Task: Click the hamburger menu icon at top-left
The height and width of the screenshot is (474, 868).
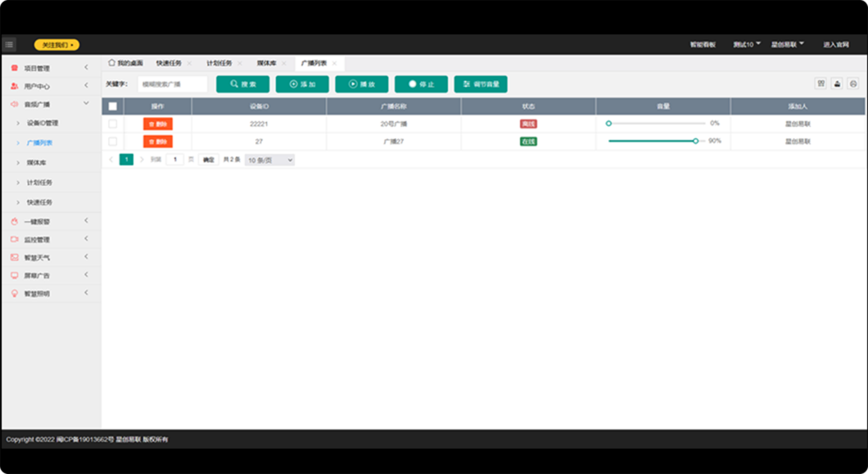Action: tap(9, 44)
